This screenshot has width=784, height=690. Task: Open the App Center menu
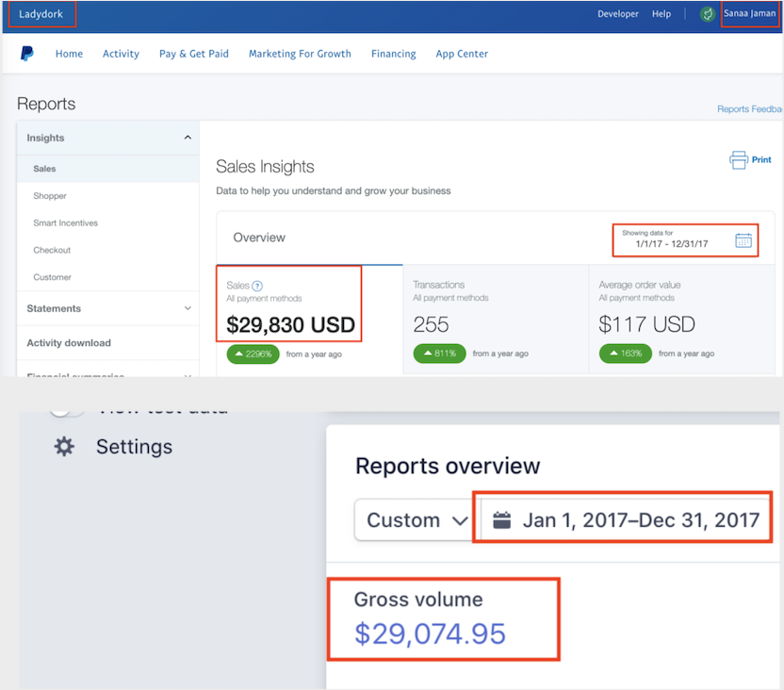coord(462,54)
